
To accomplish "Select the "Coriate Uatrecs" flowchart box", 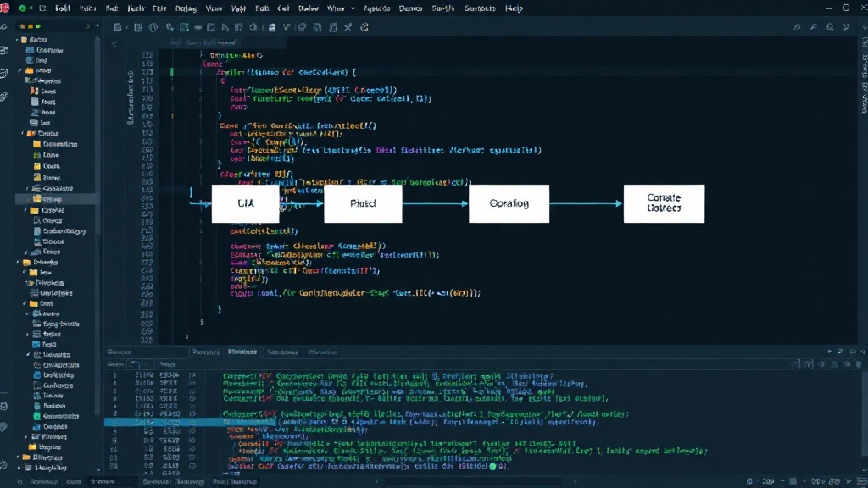I will 664,203.
